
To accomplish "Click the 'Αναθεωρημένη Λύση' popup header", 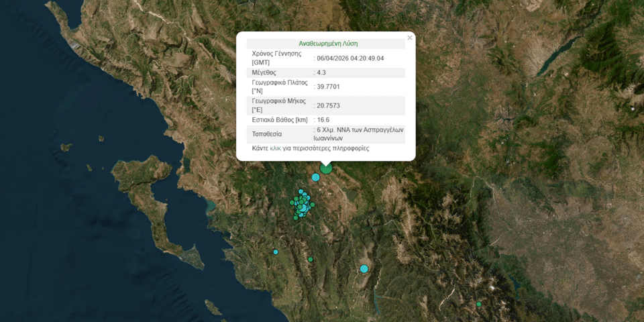I will point(328,44).
